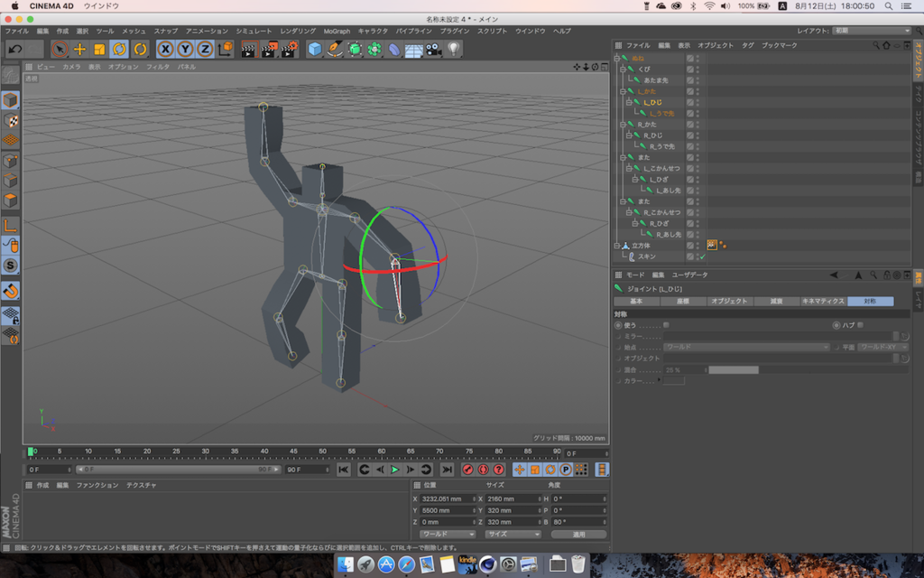
Task: Open the blue deformer tool icon
Action: [x=394, y=49]
